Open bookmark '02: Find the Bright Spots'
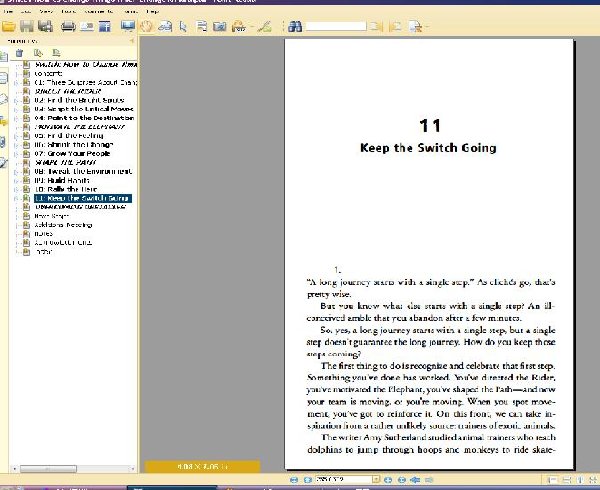Viewport: 600px width, 490px height. (x=79, y=100)
